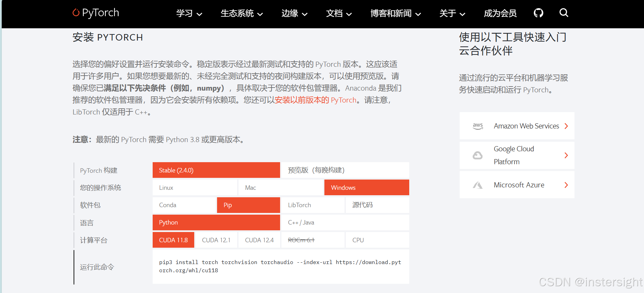Open Amazon Web Services arrow chevron
644x293 pixels.
(x=566, y=126)
